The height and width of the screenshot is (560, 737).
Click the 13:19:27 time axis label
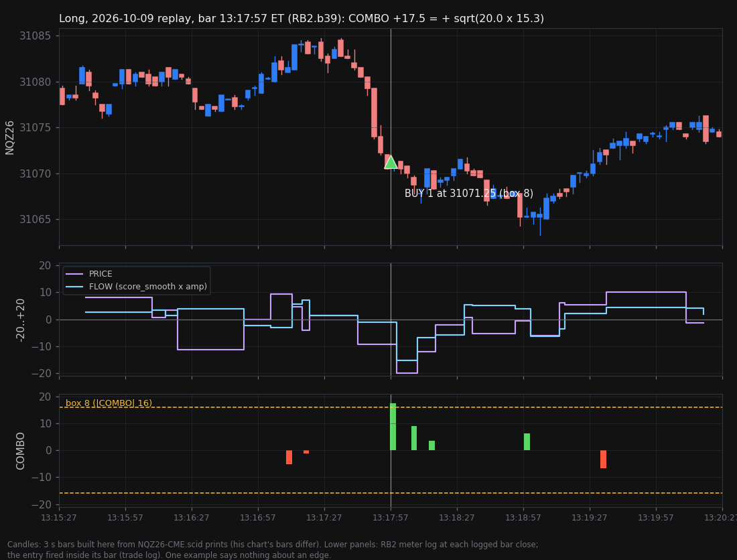tap(590, 517)
